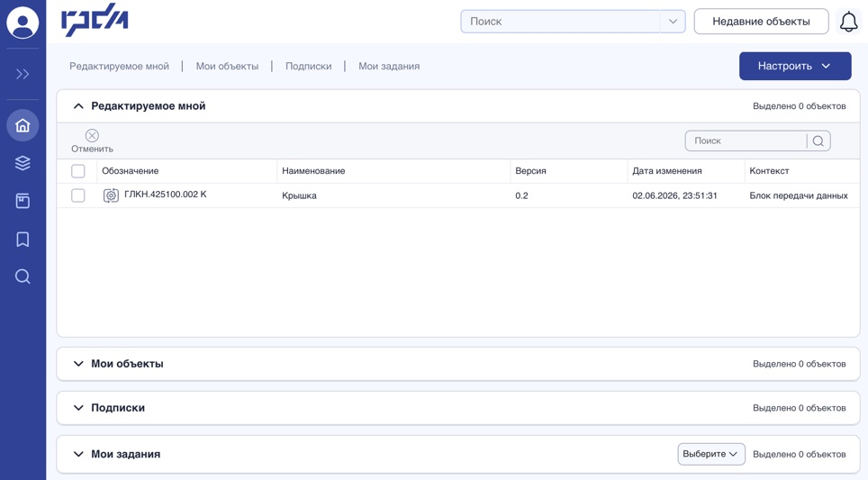Sort by Дата изменения column header
This screenshot has height=480, width=868.
667,171
